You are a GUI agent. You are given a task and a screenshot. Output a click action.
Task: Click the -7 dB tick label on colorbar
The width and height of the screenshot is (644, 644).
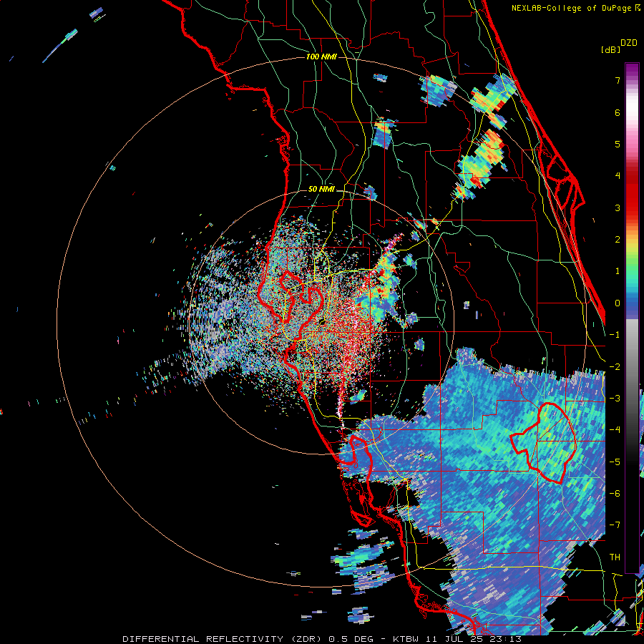tap(615, 525)
